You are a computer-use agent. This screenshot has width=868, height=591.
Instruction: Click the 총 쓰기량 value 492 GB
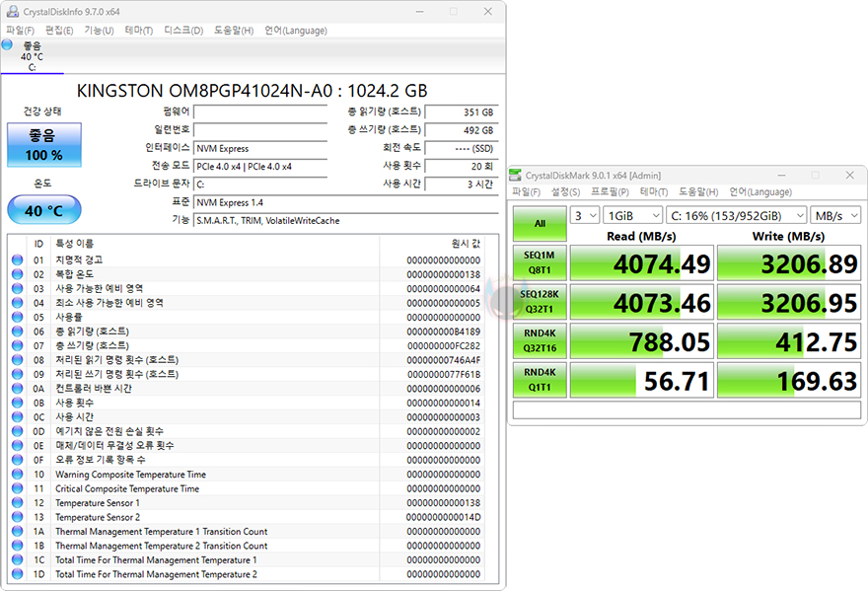coord(462,130)
